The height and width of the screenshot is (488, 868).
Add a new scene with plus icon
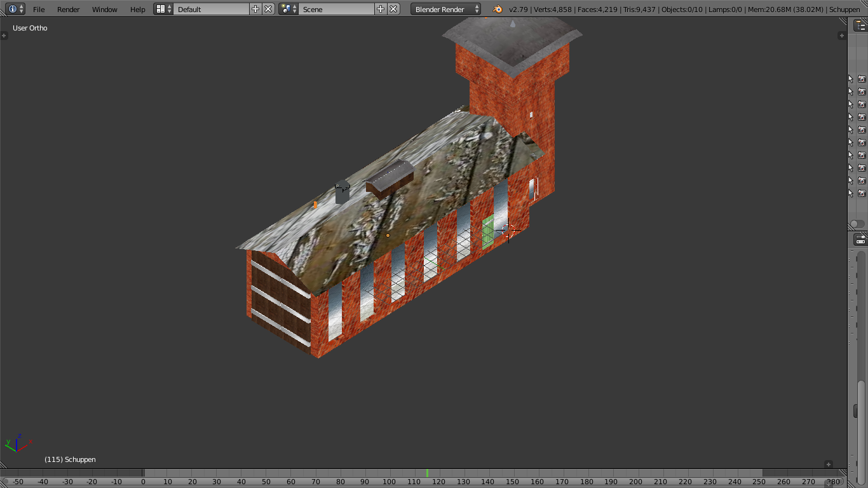[x=381, y=9]
